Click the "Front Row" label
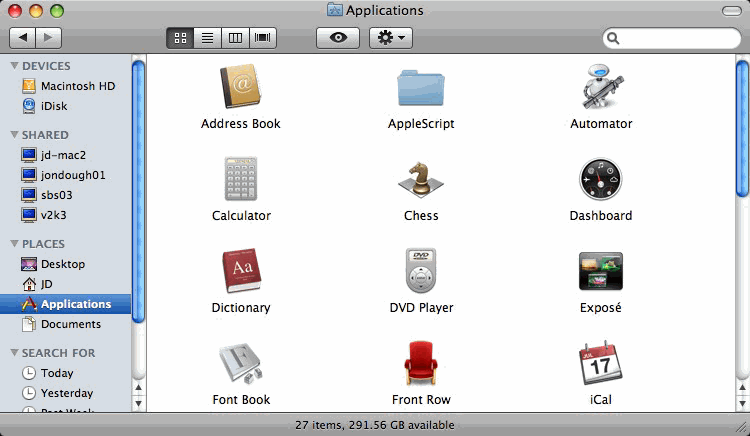Image resolution: width=750 pixels, height=436 pixels. tap(421, 400)
